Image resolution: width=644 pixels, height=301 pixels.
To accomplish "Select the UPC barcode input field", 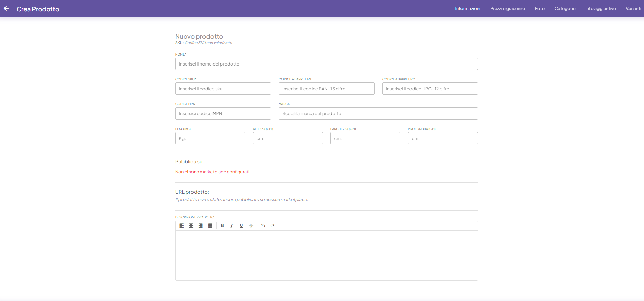I will tap(430, 89).
